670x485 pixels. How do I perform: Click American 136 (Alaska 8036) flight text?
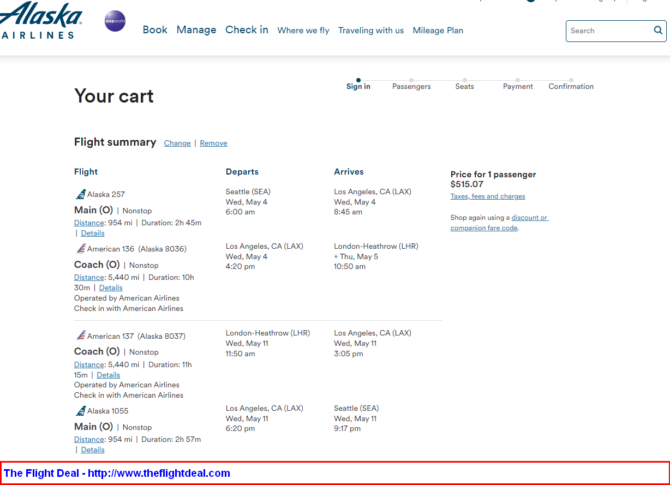tap(137, 249)
